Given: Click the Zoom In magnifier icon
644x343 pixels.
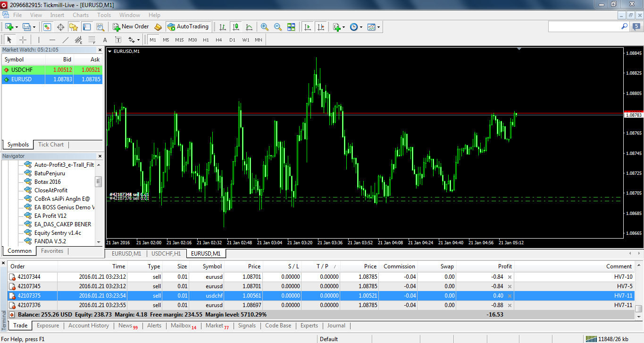Looking at the screenshot, I should [264, 27].
